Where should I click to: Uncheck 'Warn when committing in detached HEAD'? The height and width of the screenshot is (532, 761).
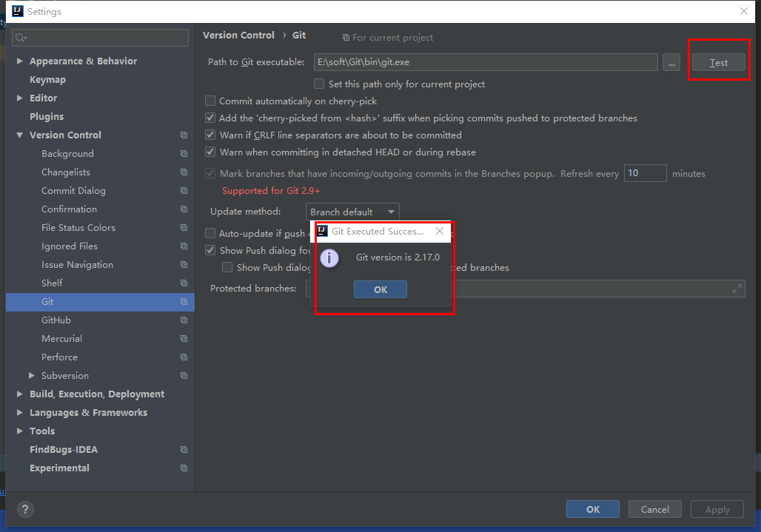(210, 152)
